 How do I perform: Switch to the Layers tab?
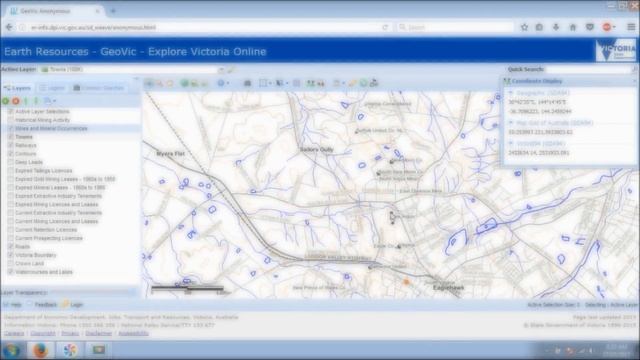[x=17, y=88]
